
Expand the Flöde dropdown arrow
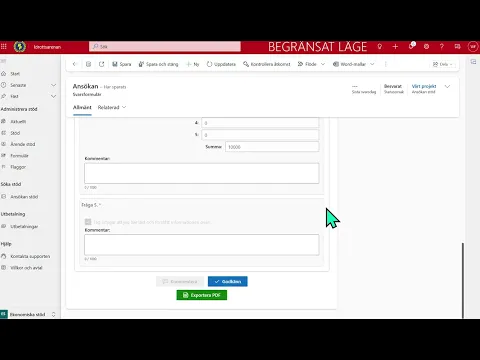point(323,64)
